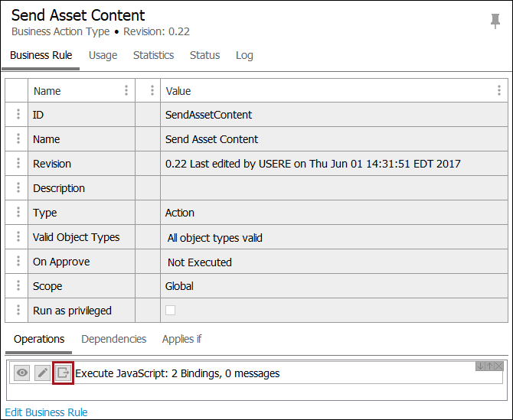Image resolution: width=513 pixels, height=420 pixels.
Task: Click the row handle dots beside On Approve
Action: [17, 262]
